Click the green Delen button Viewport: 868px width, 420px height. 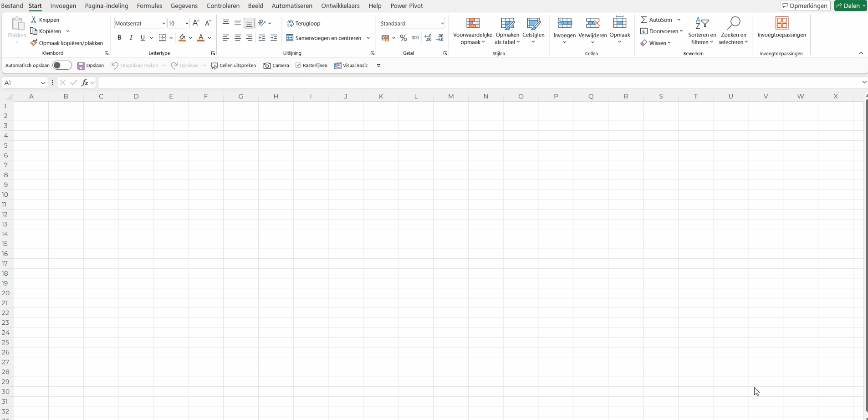pyautogui.click(x=850, y=5)
